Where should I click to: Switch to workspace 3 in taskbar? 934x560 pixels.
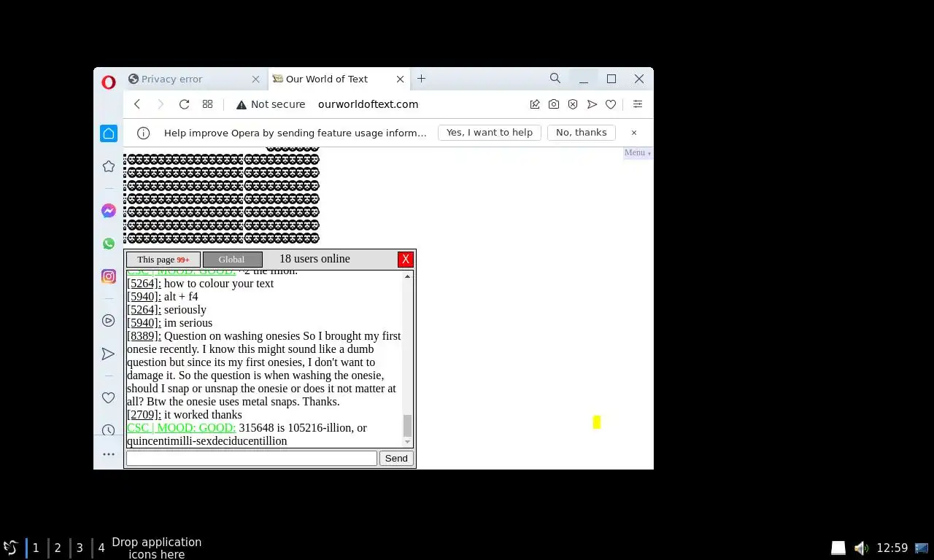click(80, 548)
